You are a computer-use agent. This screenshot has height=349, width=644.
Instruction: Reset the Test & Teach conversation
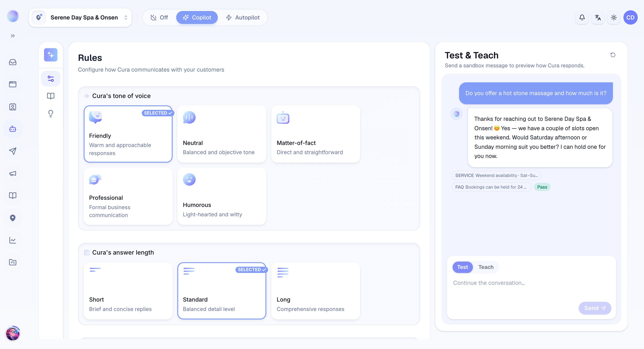613,55
